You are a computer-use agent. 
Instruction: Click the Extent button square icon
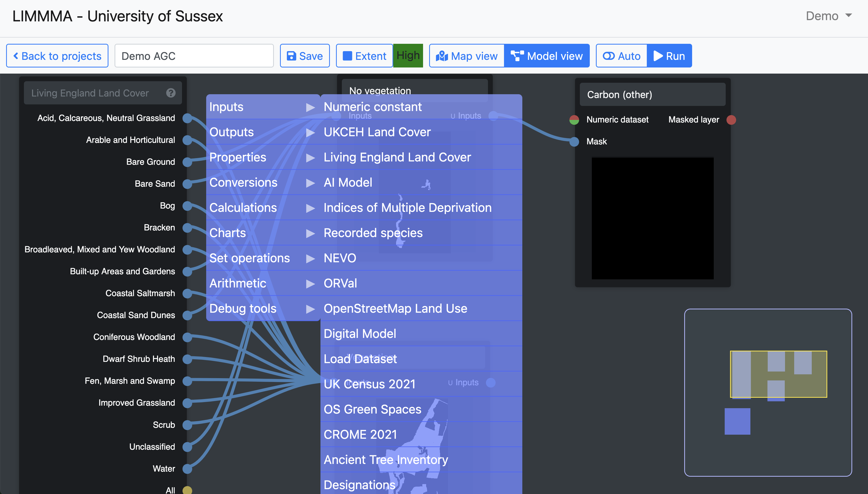click(x=347, y=56)
